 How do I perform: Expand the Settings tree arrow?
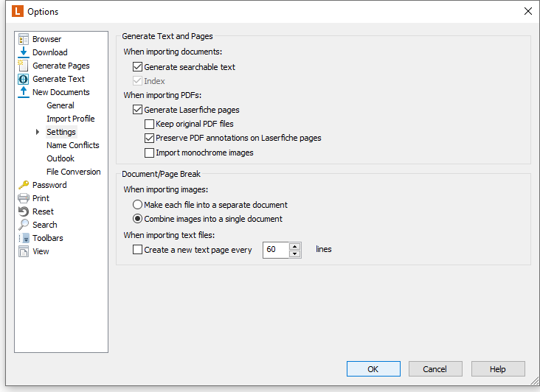tap(38, 132)
